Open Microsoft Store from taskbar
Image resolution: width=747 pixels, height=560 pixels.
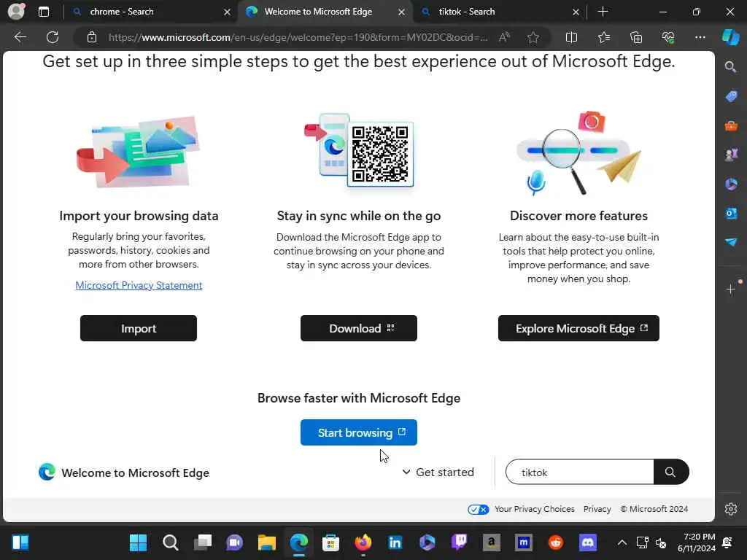[330, 542]
